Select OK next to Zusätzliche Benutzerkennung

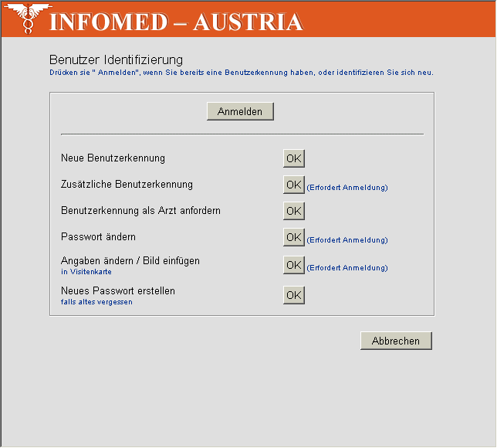294,185
